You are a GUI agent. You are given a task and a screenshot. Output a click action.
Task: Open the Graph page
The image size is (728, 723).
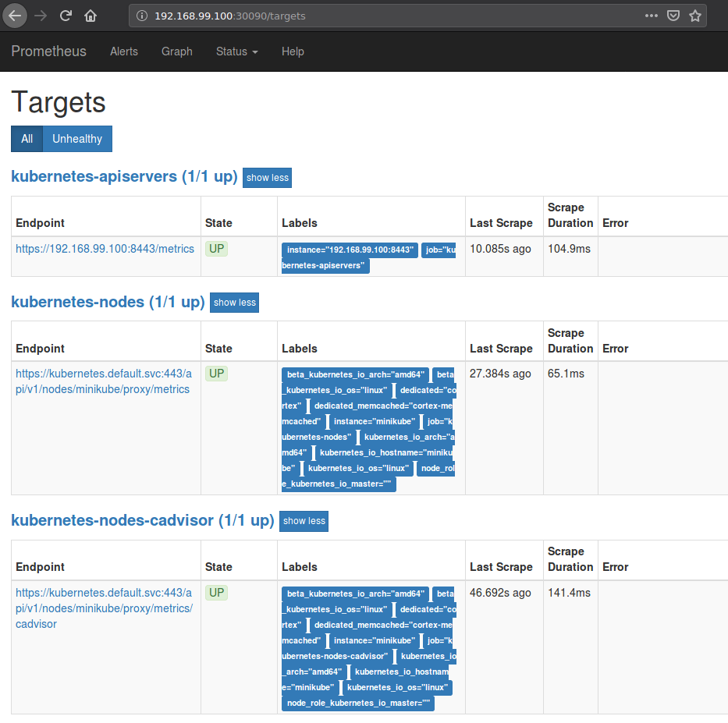click(x=177, y=51)
